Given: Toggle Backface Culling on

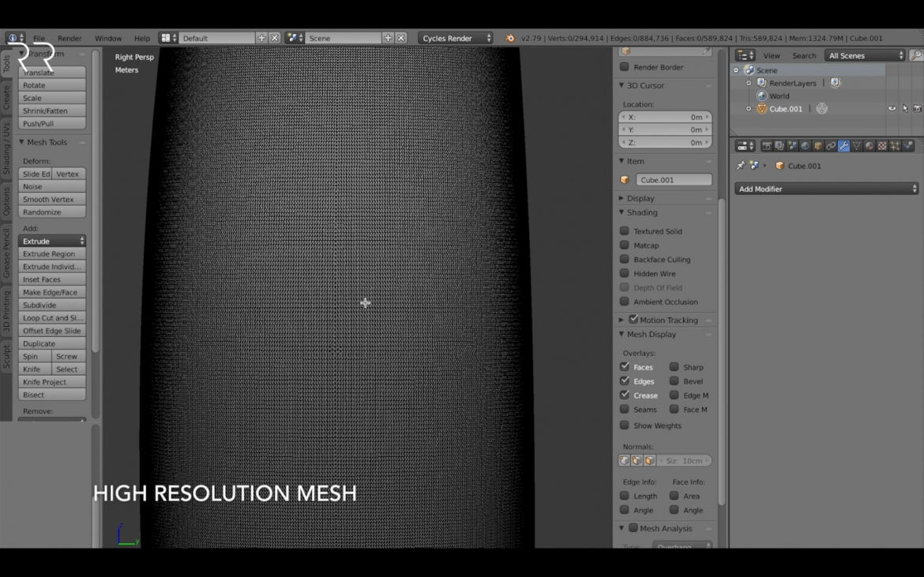Looking at the screenshot, I should (x=625, y=259).
